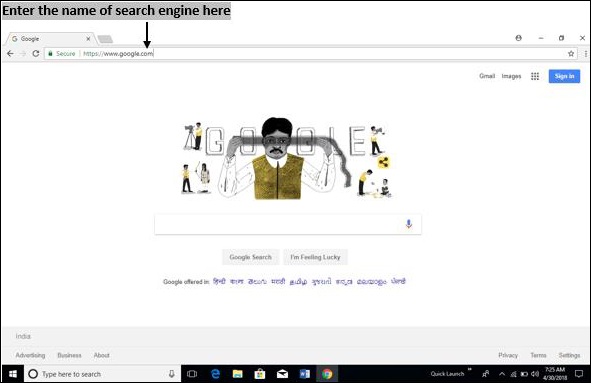Bookmark this page with star icon

coord(571,54)
